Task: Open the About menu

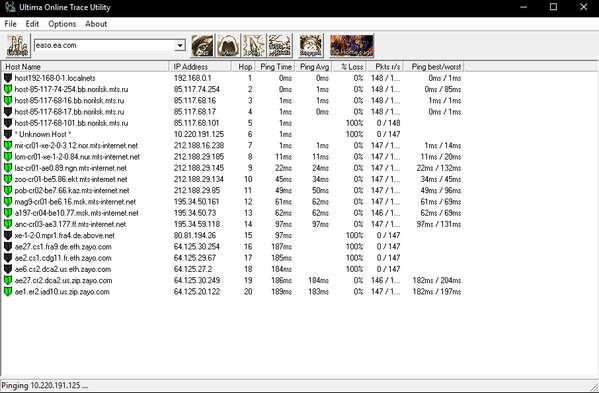Action: tap(96, 24)
